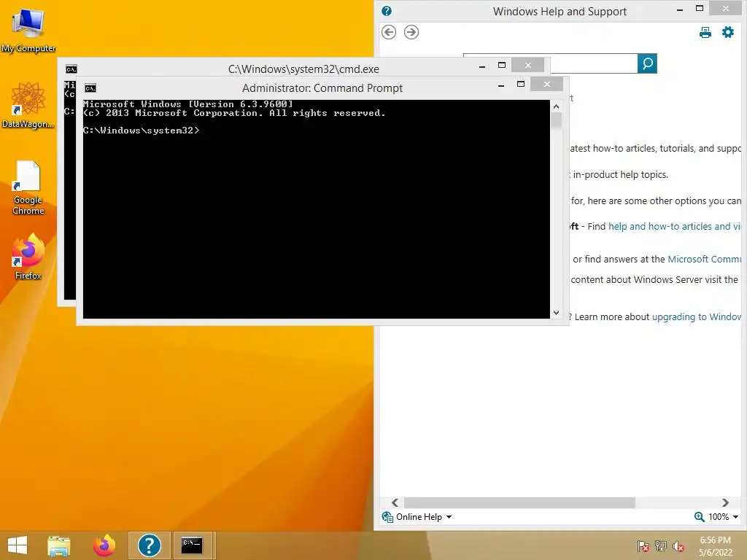Viewport: 747px width, 560px height.
Task: Close the Administrator Command Prompt window
Action: (x=547, y=85)
